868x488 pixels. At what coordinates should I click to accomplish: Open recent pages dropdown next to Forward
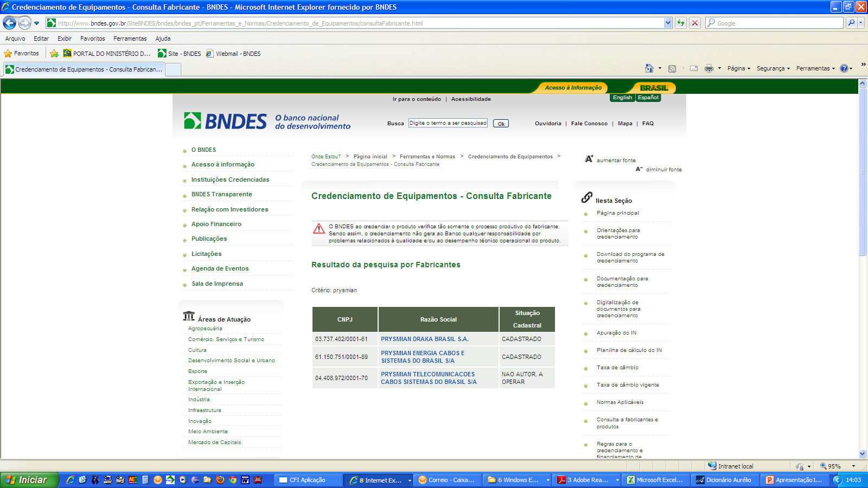click(36, 23)
